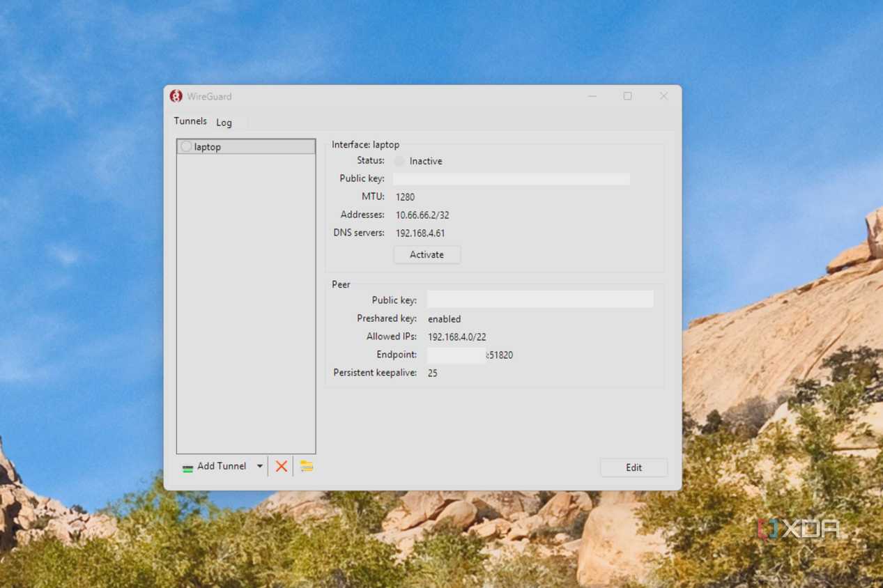
Task: Click the WireGuard logo in title bar
Action: pyautogui.click(x=176, y=96)
